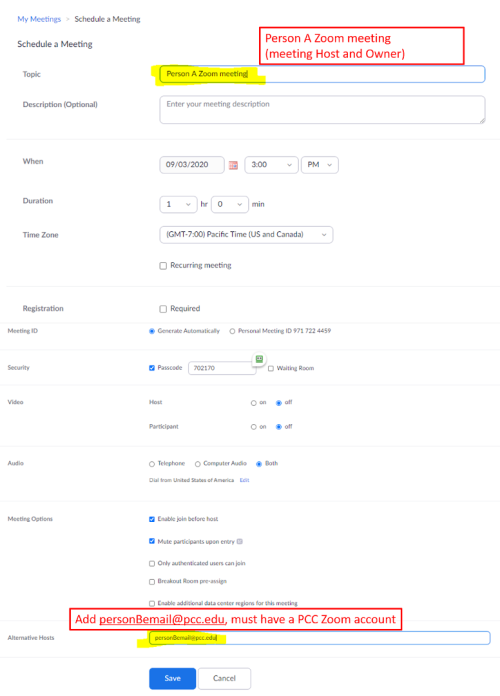
Task: Click the Topic input field
Action: click(322, 74)
